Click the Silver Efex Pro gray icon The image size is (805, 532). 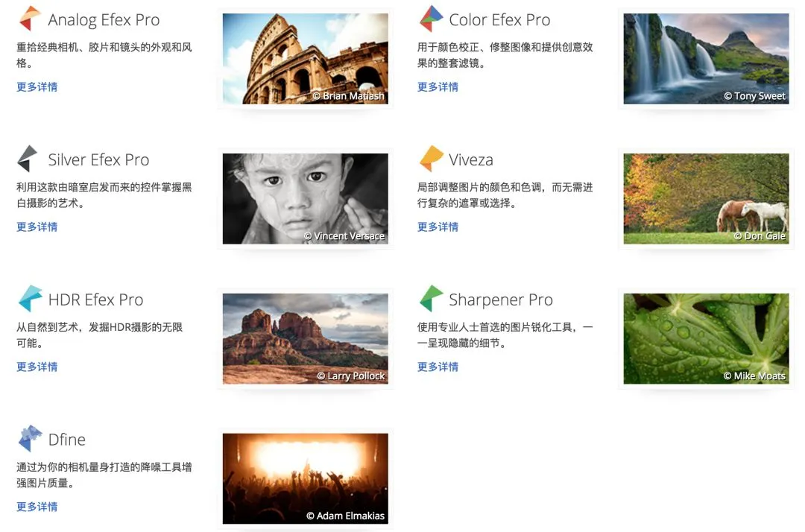click(28, 159)
